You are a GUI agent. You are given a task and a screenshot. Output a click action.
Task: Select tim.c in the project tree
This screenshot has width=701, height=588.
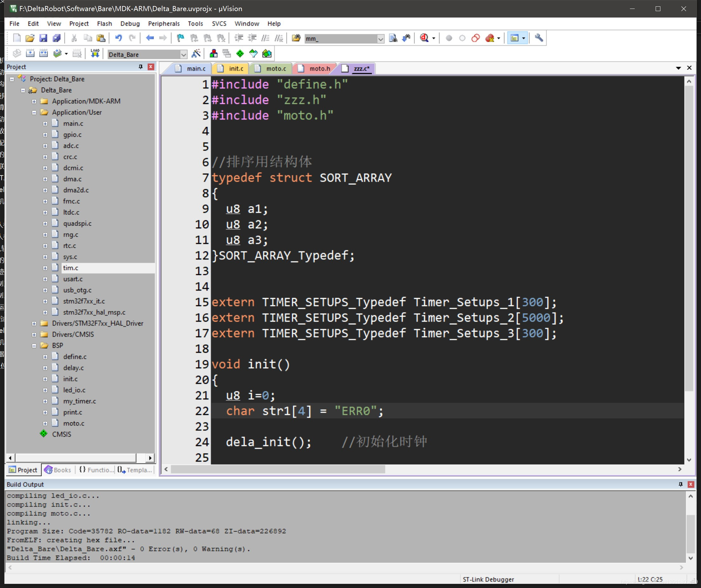pyautogui.click(x=70, y=268)
